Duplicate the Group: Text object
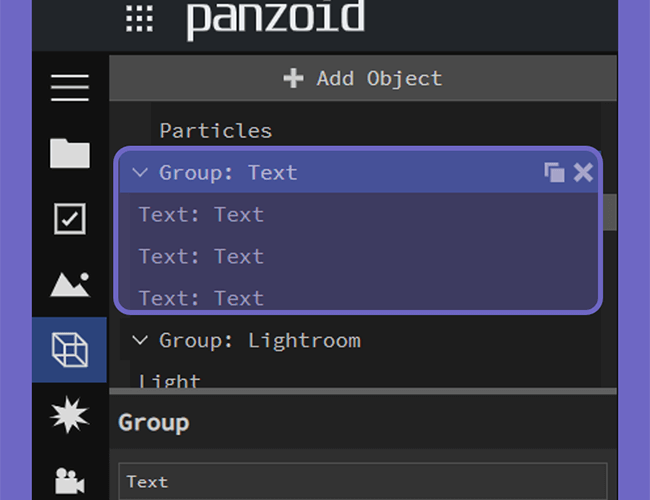 pos(554,172)
